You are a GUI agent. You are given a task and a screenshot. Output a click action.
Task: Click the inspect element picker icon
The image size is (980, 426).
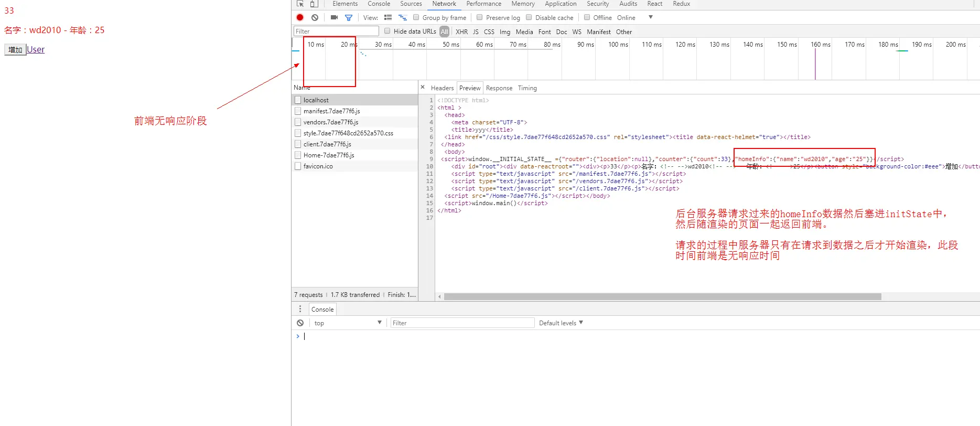point(300,4)
